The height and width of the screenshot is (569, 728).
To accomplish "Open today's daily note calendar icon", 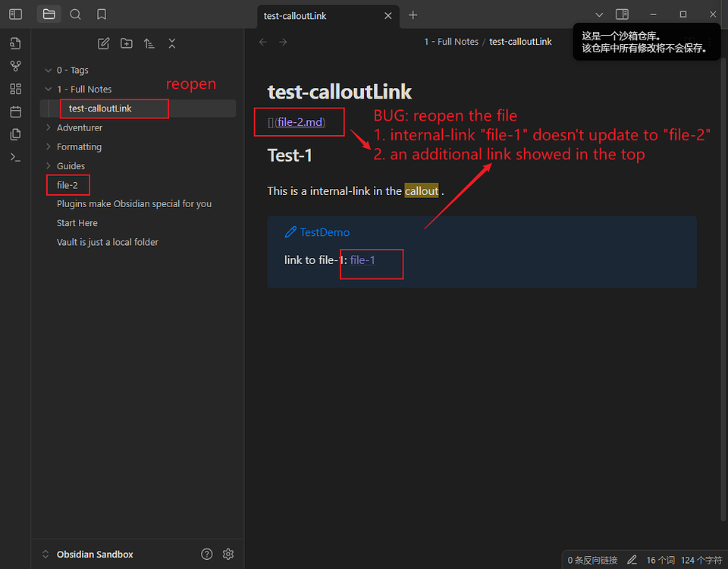I will (x=15, y=112).
